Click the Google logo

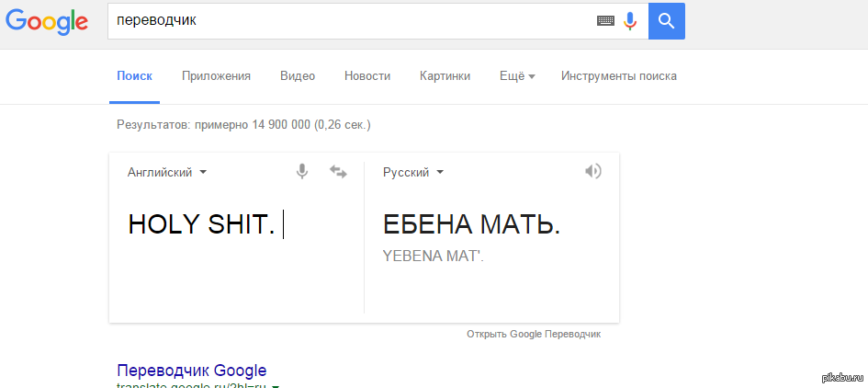click(47, 21)
